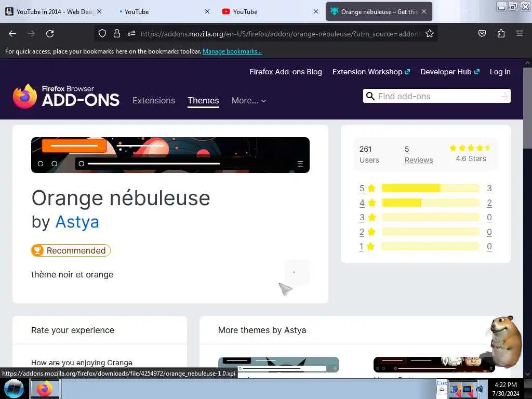Open Pocket save icon
532x399 pixels.
(x=482, y=34)
